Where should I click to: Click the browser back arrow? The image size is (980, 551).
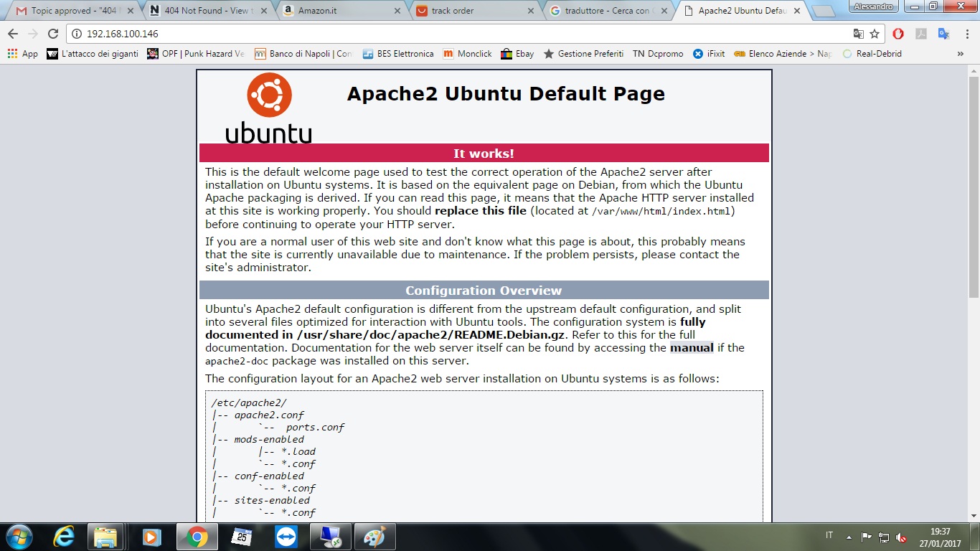[x=13, y=34]
